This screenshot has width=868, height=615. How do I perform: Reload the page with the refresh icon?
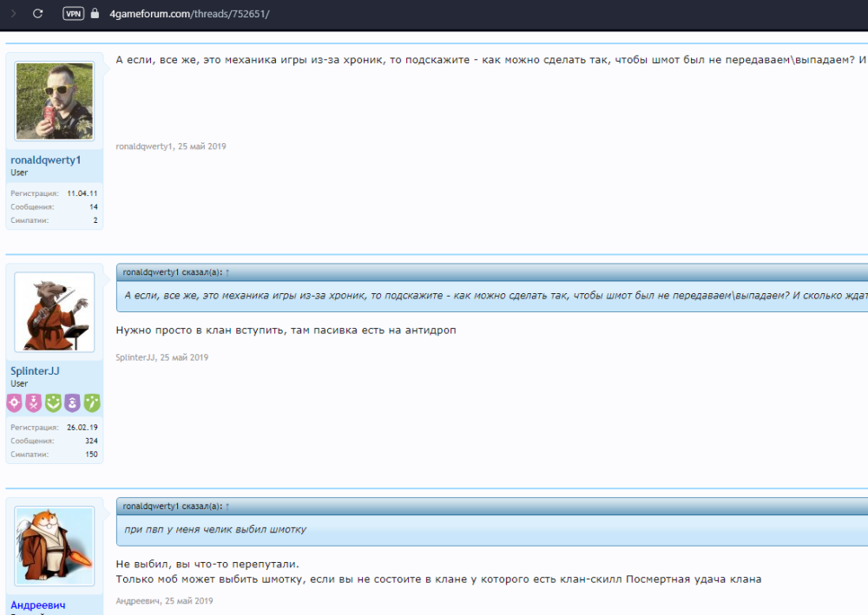click(x=37, y=14)
